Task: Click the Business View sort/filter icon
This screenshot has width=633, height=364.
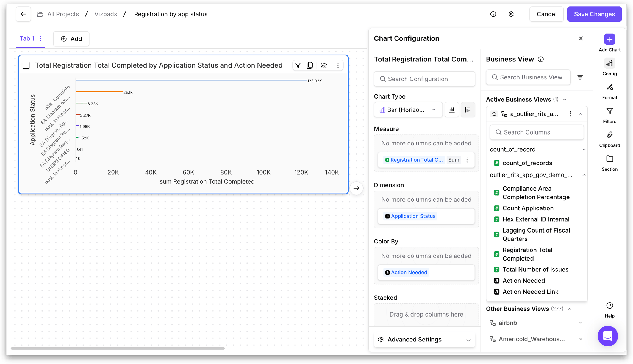Action: (580, 77)
